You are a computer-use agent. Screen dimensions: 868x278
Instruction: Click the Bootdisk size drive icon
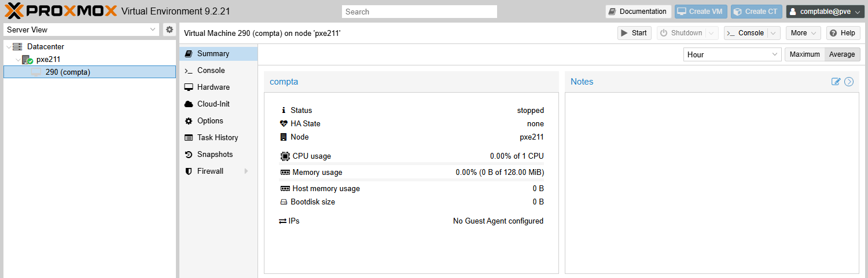coord(284,202)
